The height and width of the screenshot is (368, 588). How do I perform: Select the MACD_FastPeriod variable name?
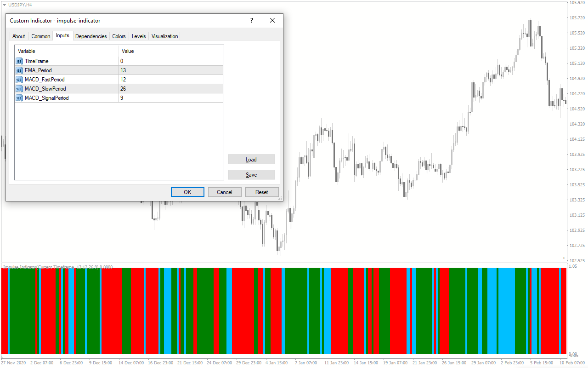coord(45,80)
